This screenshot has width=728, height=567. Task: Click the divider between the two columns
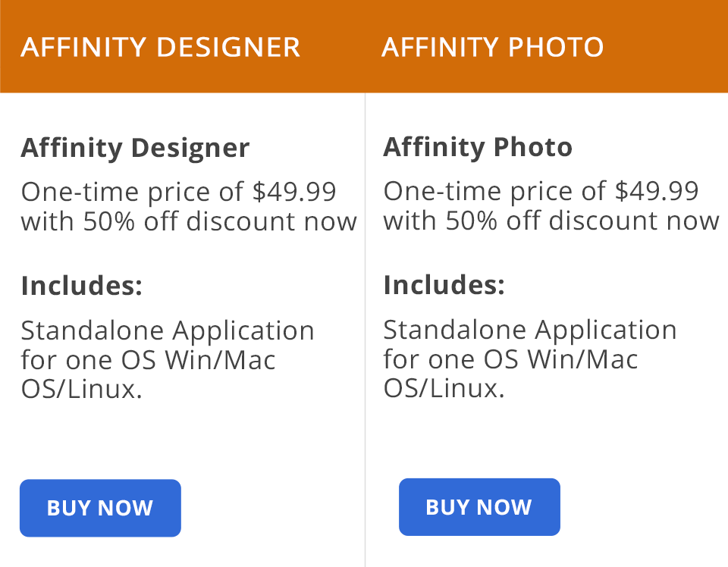click(365, 326)
